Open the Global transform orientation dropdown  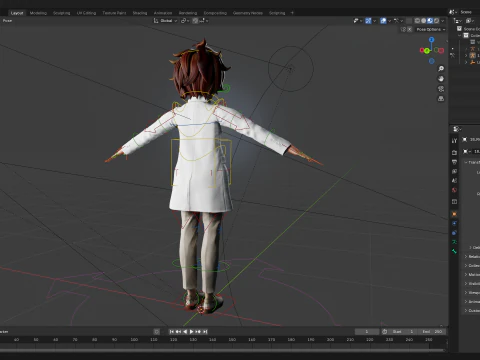pyautogui.click(x=165, y=21)
